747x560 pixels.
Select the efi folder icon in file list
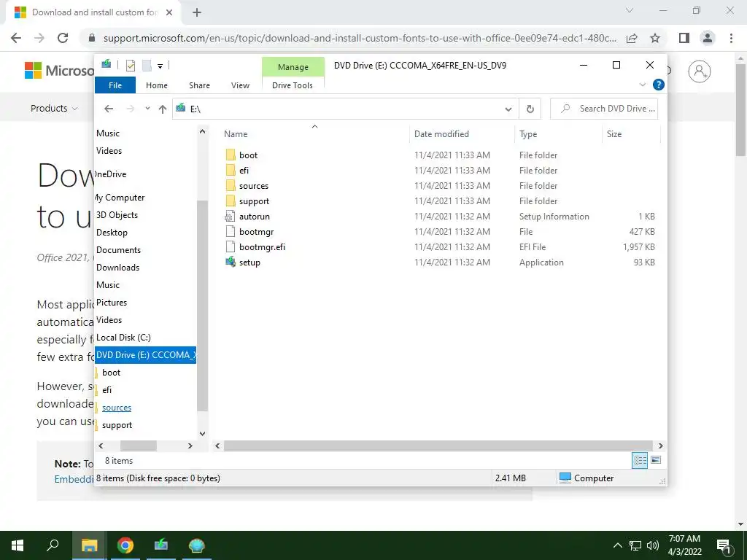230,170
